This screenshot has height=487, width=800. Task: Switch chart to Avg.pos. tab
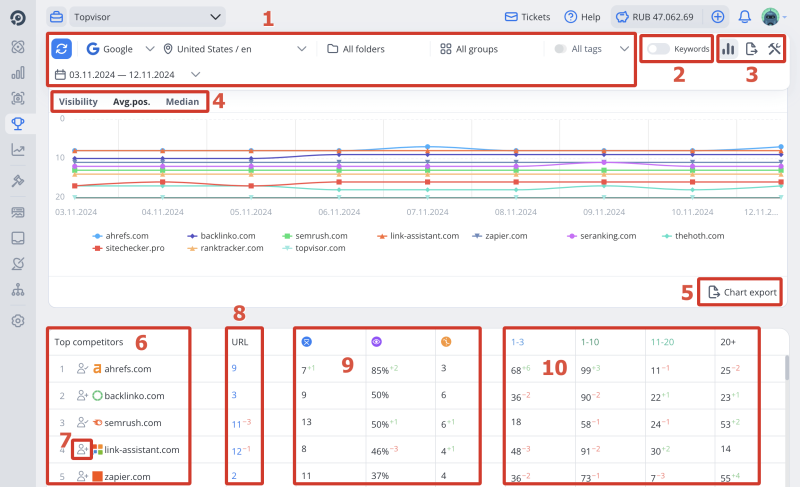pyautogui.click(x=132, y=101)
